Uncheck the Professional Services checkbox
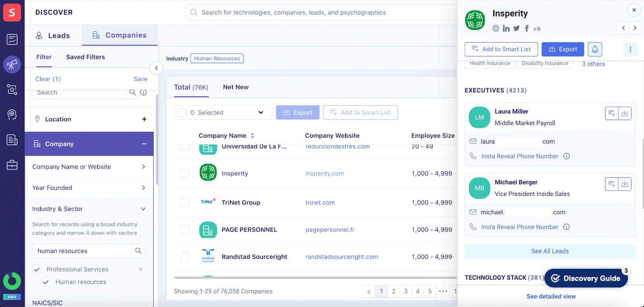Screen dimensions: 644x307 [x=37, y=269]
